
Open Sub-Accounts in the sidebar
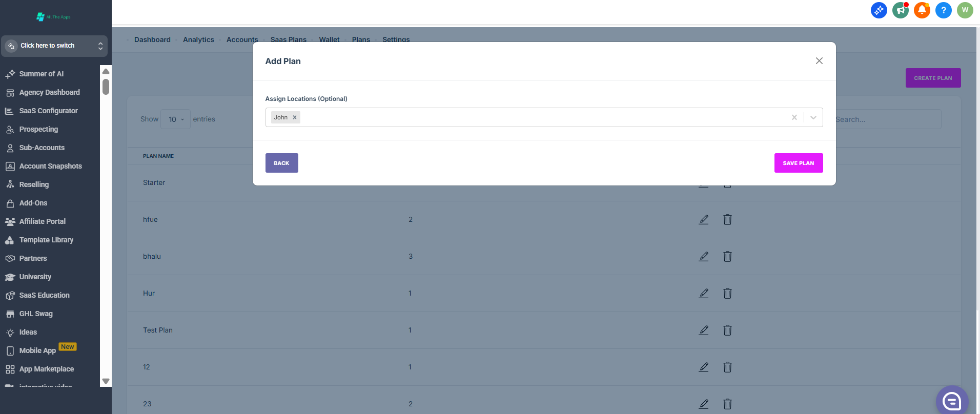(42, 148)
